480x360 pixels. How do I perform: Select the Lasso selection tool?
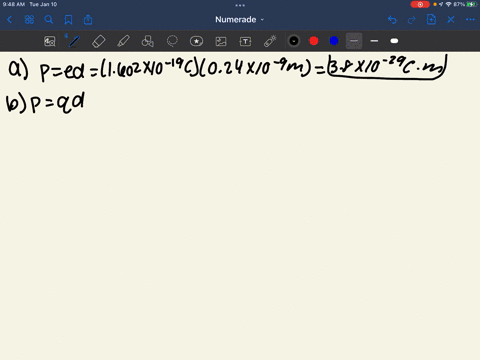(x=172, y=41)
